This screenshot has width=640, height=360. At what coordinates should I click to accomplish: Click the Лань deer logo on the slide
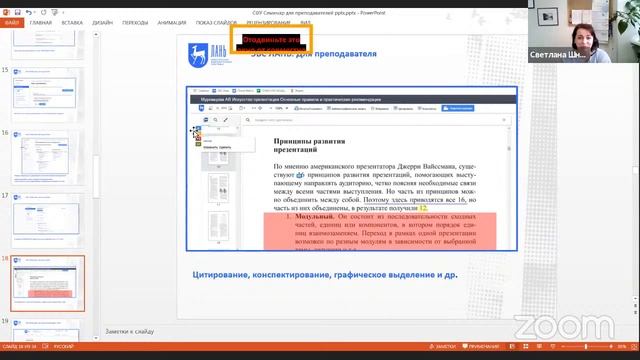(198, 55)
